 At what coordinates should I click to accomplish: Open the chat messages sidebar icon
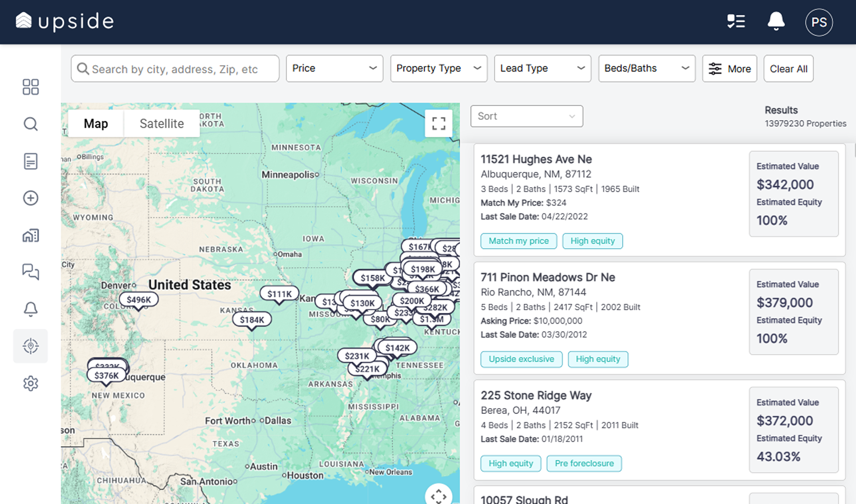click(31, 272)
